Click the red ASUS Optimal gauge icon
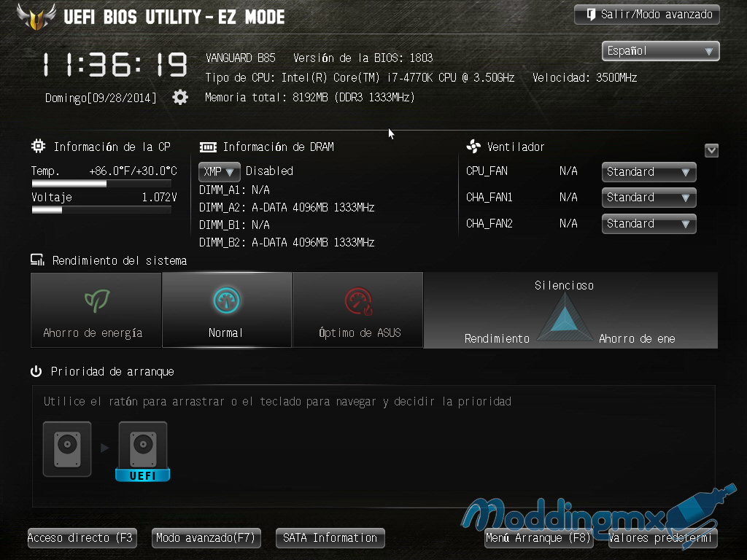747x560 pixels. pos(358,301)
